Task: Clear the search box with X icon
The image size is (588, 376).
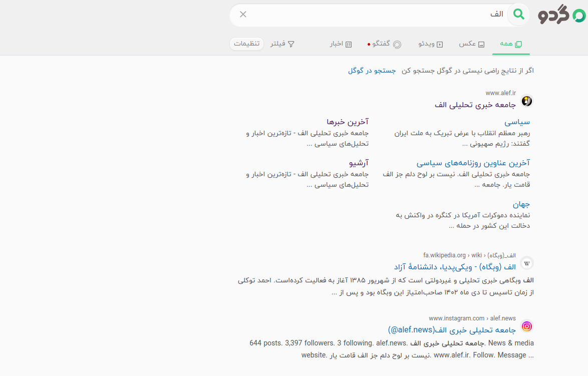Action: click(243, 14)
